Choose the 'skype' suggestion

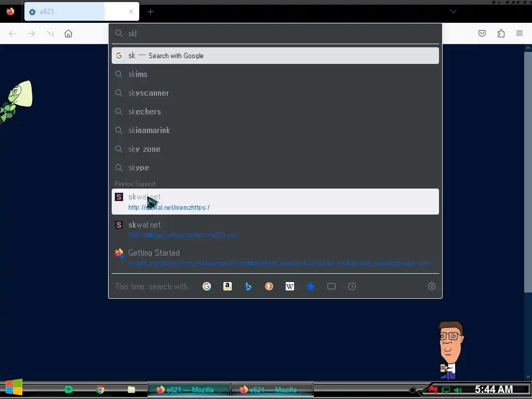[x=275, y=168]
